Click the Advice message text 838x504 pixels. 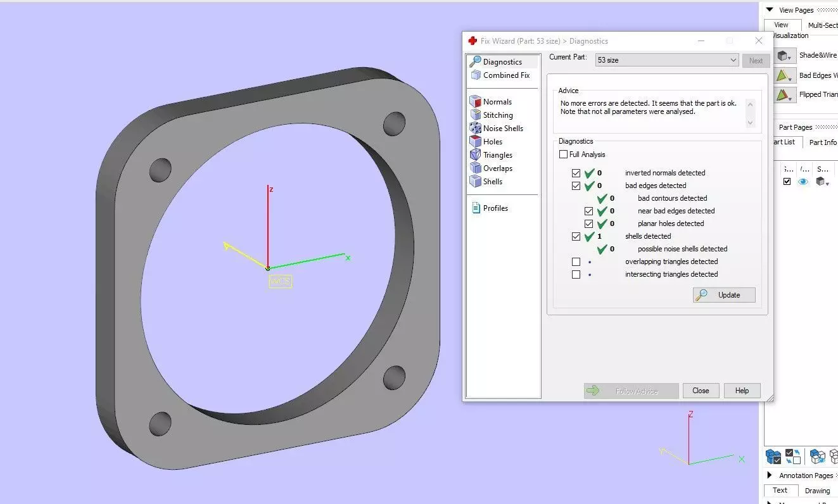[x=649, y=107]
